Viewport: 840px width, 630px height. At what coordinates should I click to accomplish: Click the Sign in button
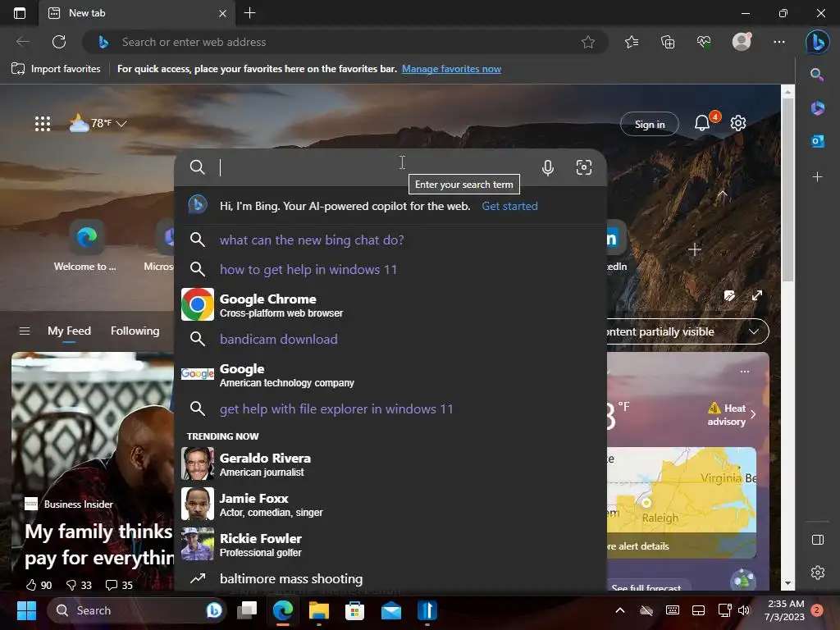[x=650, y=125]
